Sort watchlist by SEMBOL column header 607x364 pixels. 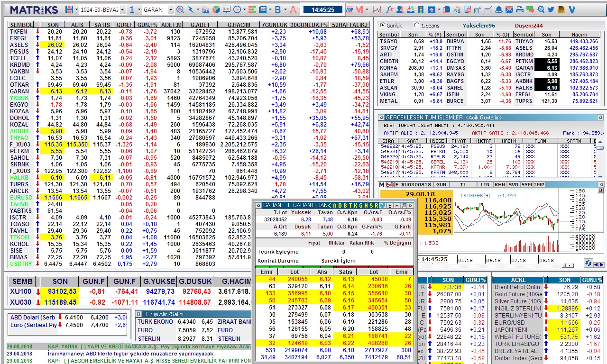21,25
